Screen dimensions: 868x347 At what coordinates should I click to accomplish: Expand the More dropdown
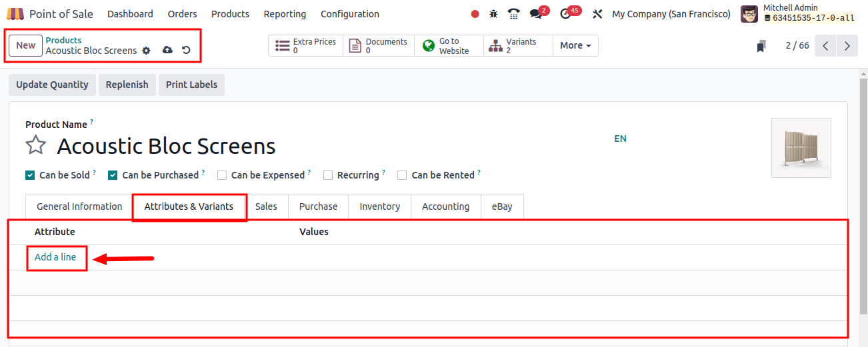[575, 46]
